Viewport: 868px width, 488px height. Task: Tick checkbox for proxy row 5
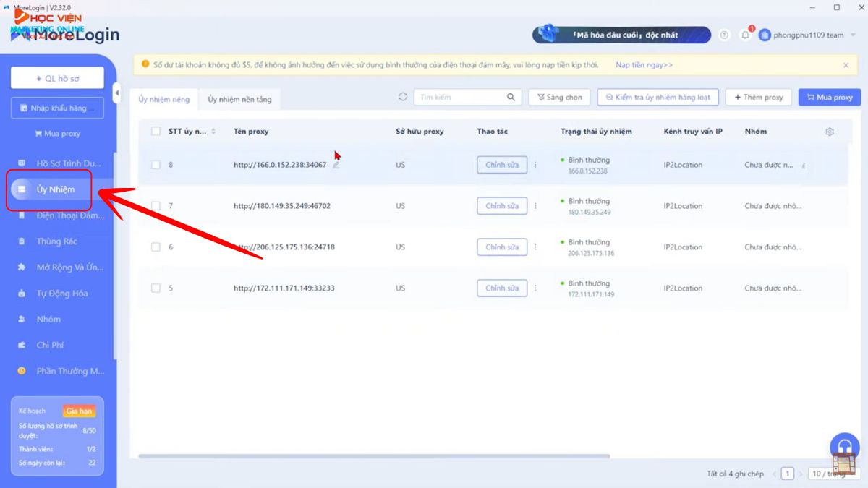tap(156, 288)
